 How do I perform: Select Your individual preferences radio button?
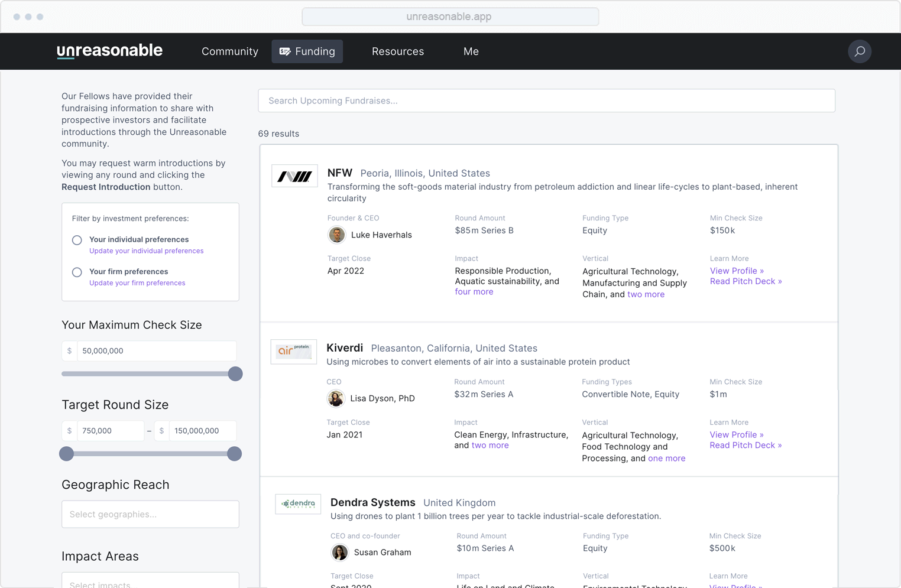coord(77,240)
